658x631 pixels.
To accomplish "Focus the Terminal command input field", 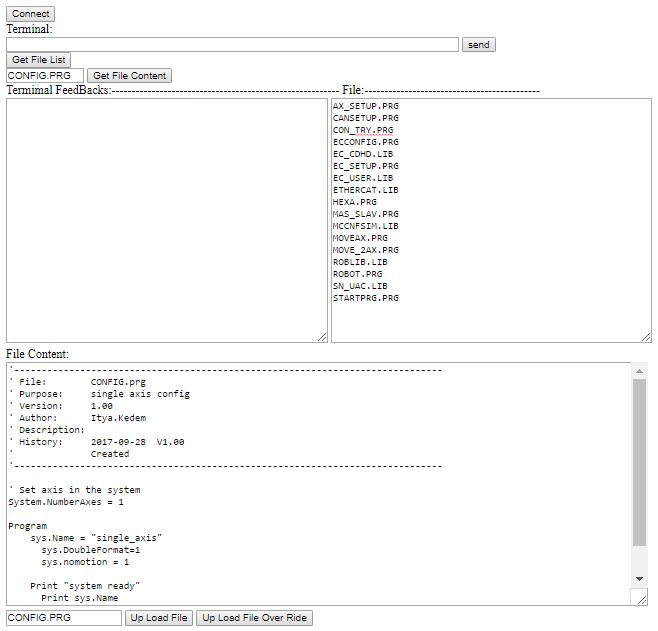I will 232,44.
